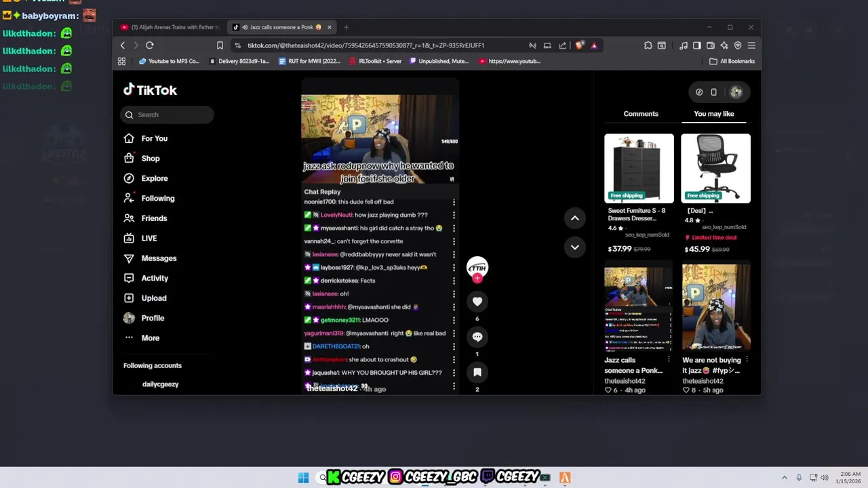Open Brave Wallet icon

tap(711, 45)
